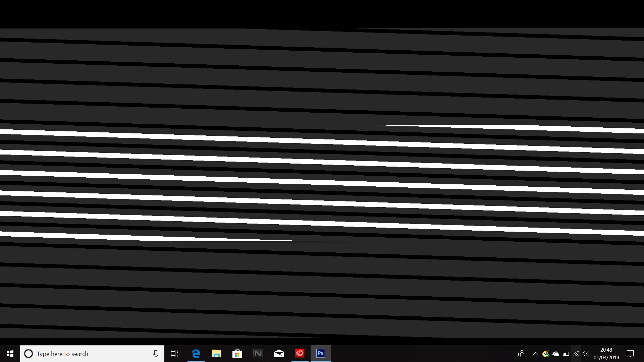Image resolution: width=644 pixels, height=362 pixels.
Task: Open the volume speaker control
Action: pos(586,354)
